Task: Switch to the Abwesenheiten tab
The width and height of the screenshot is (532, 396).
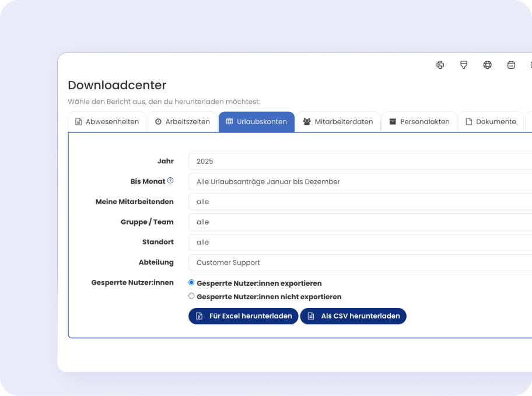Action: click(107, 121)
